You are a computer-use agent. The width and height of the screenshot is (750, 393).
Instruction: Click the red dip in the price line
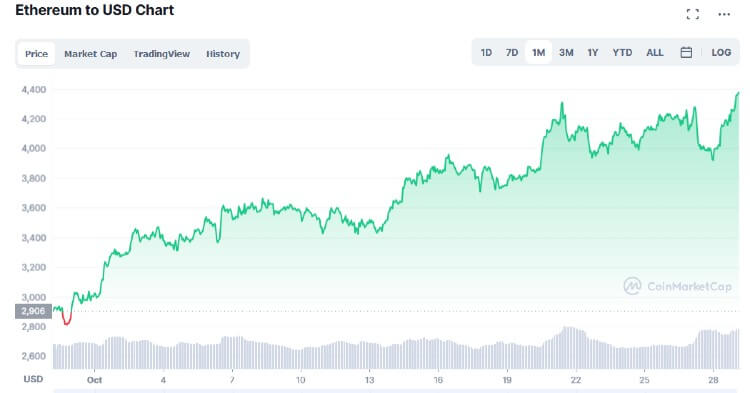tap(66, 318)
